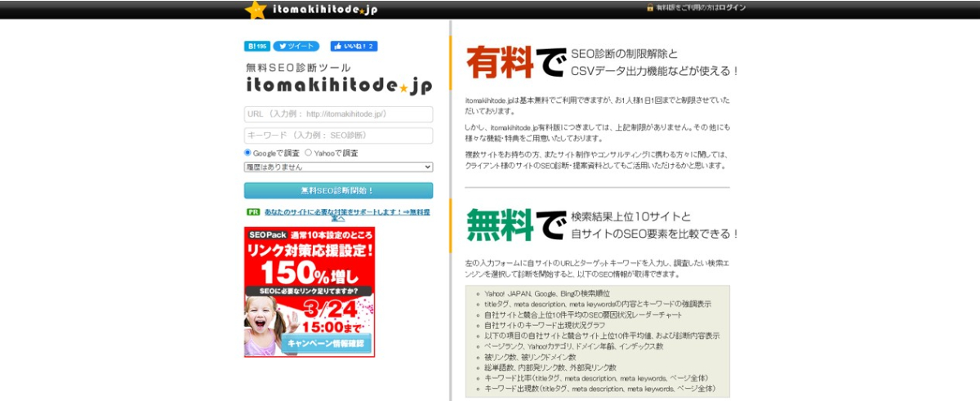Click the green PR badge icon
The height and width of the screenshot is (401, 980).
coord(253,212)
